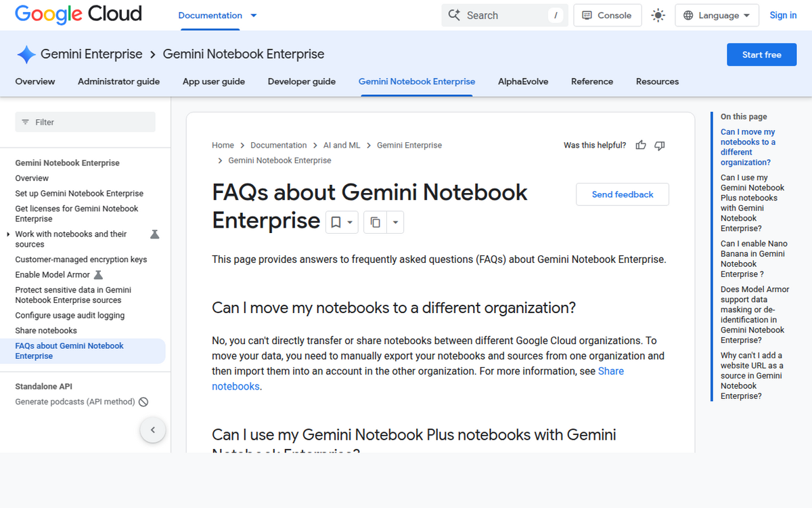Collapse the left navigation with chevron button
Screen dimensions: 812x508
(x=153, y=430)
